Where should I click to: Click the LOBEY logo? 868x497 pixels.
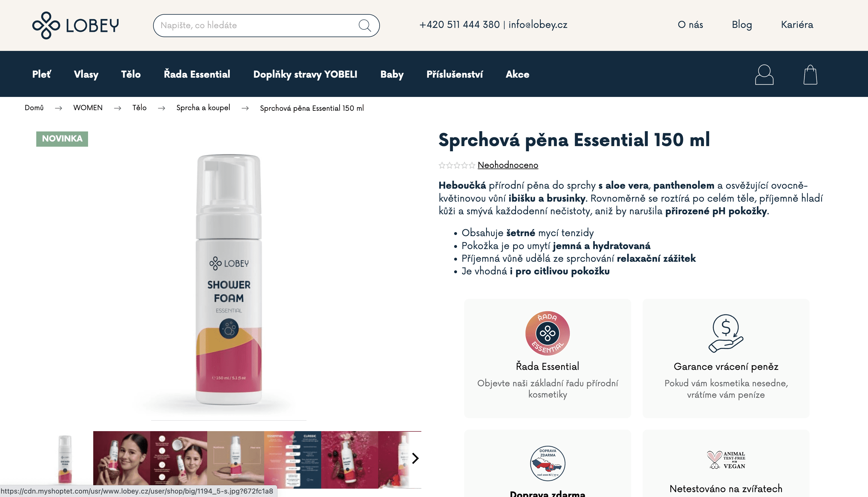75,25
